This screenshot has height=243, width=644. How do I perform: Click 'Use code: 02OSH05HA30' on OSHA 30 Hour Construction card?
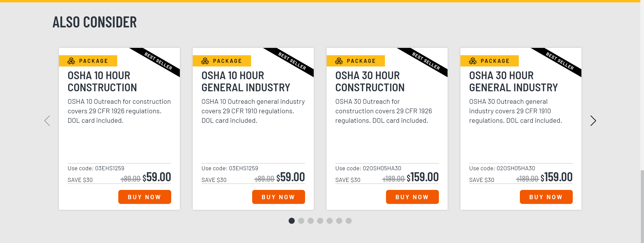(368, 168)
